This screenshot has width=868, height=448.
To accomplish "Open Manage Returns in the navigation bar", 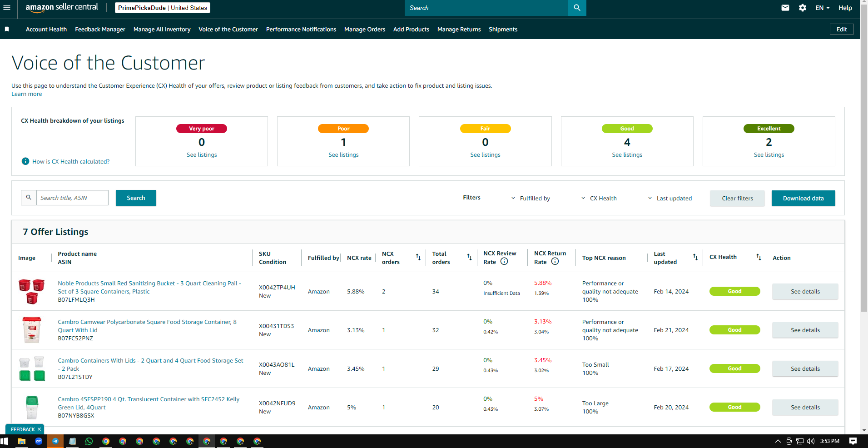I will pos(459,29).
